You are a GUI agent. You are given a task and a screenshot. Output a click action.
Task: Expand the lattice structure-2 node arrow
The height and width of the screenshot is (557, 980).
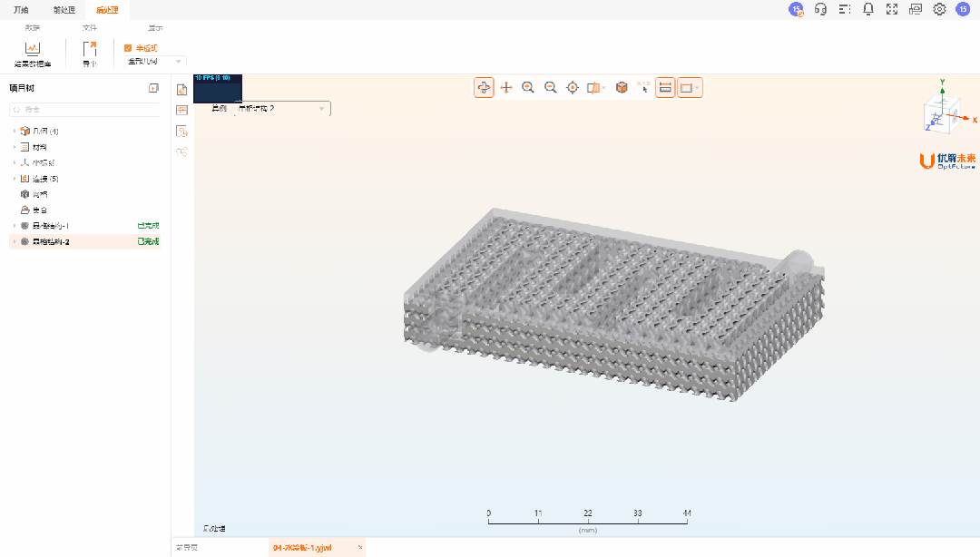click(15, 241)
